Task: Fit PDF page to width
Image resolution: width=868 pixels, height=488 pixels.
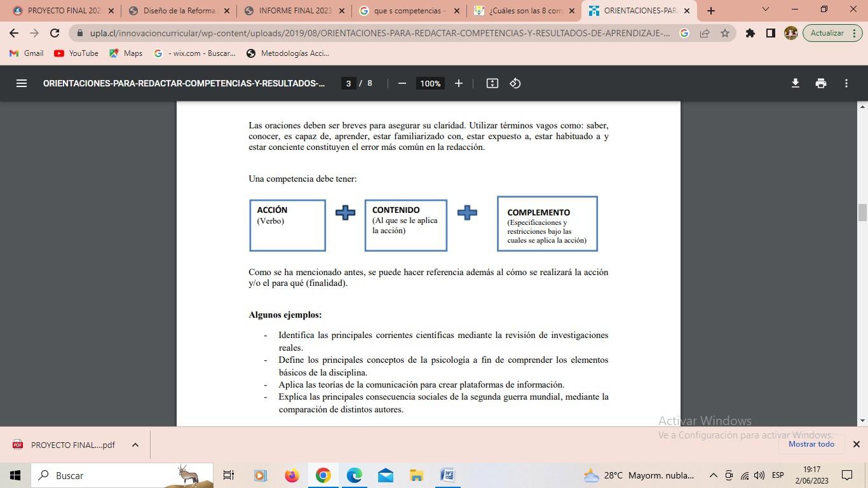Action: coord(492,83)
